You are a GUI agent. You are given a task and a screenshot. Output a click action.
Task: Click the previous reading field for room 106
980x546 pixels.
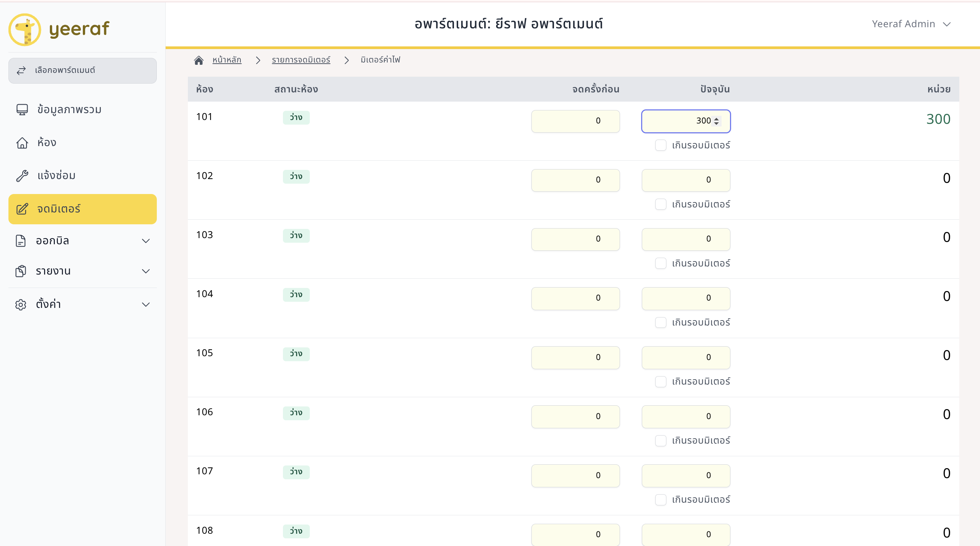[576, 416]
